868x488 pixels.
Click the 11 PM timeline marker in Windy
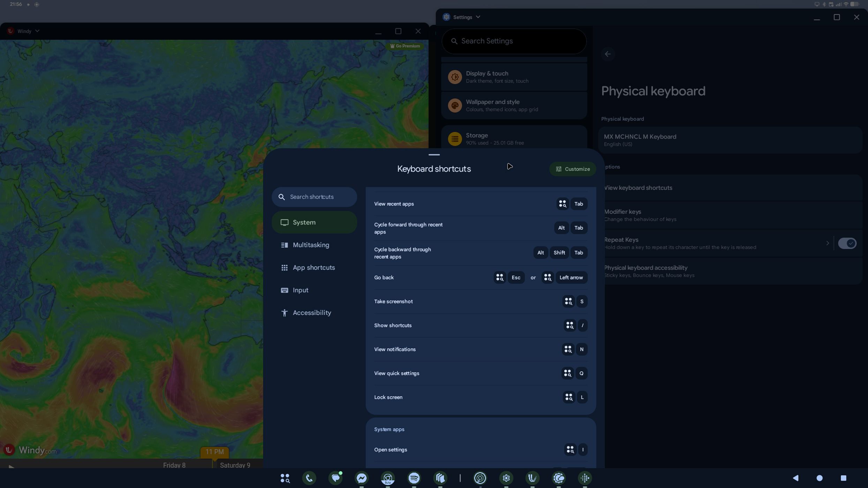(214, 452)
